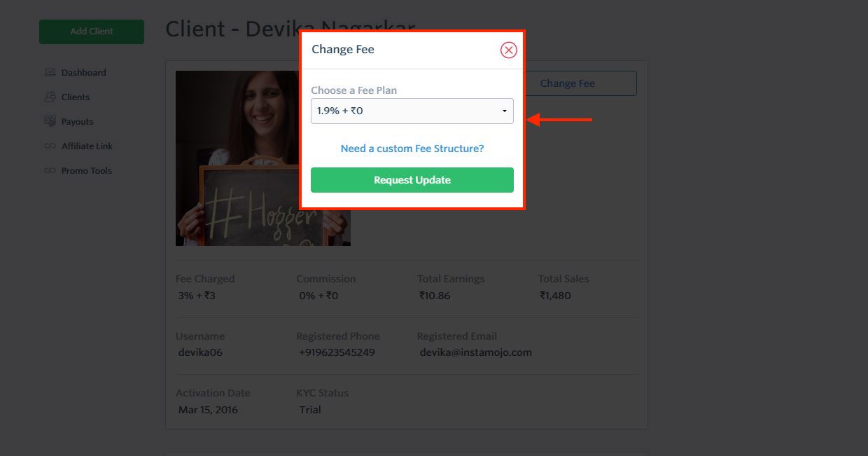
Task: Select Total Earnings value ₹10.86
Action: coord(435,296)
